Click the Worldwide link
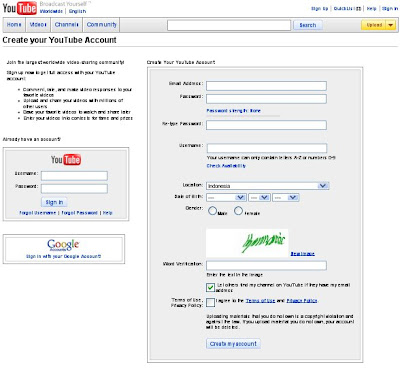Image resolution: width=400 pixels, height=369 pixels. 51,11
